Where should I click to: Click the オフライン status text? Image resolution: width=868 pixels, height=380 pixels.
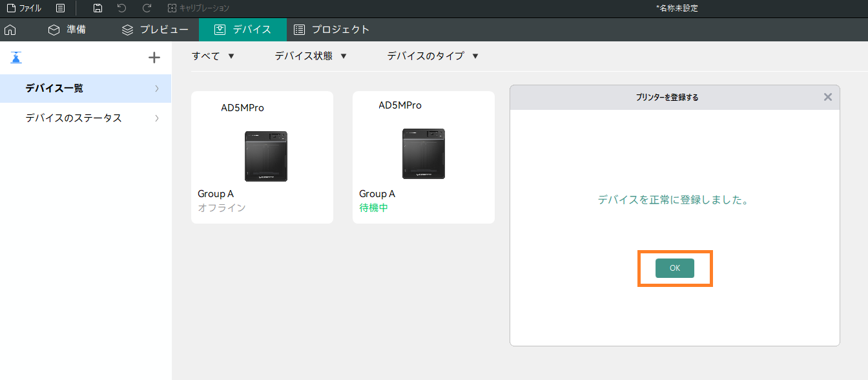click(x=222, y=208)
